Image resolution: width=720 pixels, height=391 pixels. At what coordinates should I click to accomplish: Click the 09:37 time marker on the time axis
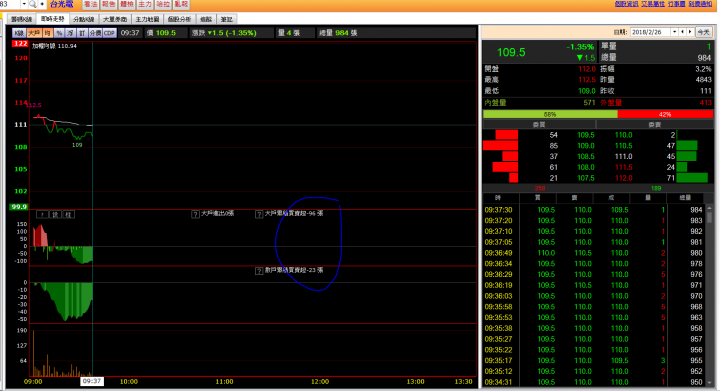click(92, 381)
